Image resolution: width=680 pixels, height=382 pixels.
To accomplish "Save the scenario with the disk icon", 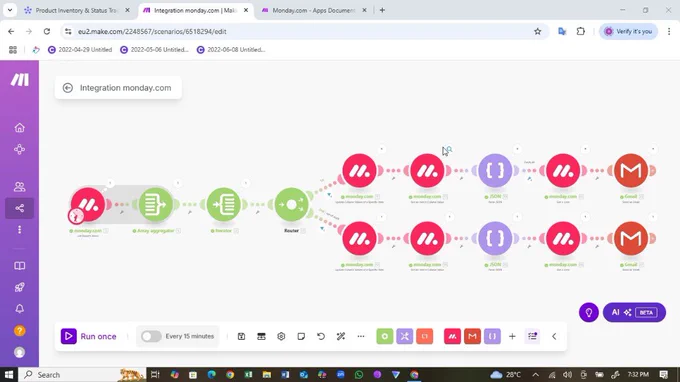I will (242, 336).
